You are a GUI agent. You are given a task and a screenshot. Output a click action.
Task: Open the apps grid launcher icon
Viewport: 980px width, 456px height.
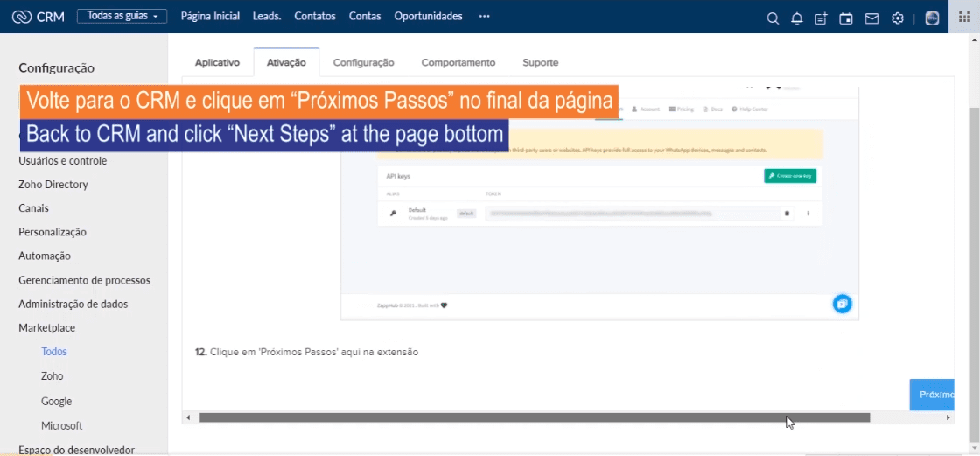[x=965, y=17]
